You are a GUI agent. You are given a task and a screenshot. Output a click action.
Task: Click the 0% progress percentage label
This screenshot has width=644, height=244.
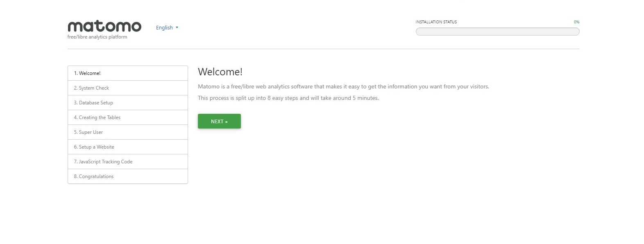576,22
